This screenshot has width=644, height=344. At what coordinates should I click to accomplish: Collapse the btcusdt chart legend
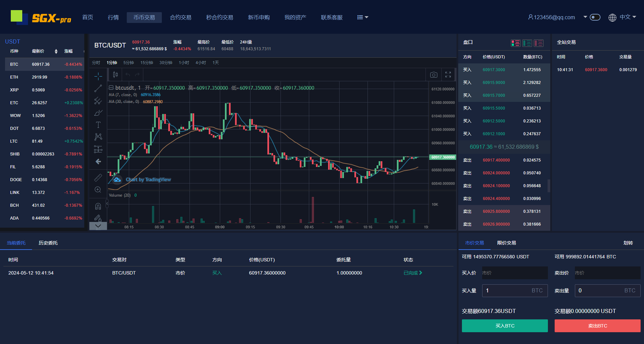click(111, 88)
